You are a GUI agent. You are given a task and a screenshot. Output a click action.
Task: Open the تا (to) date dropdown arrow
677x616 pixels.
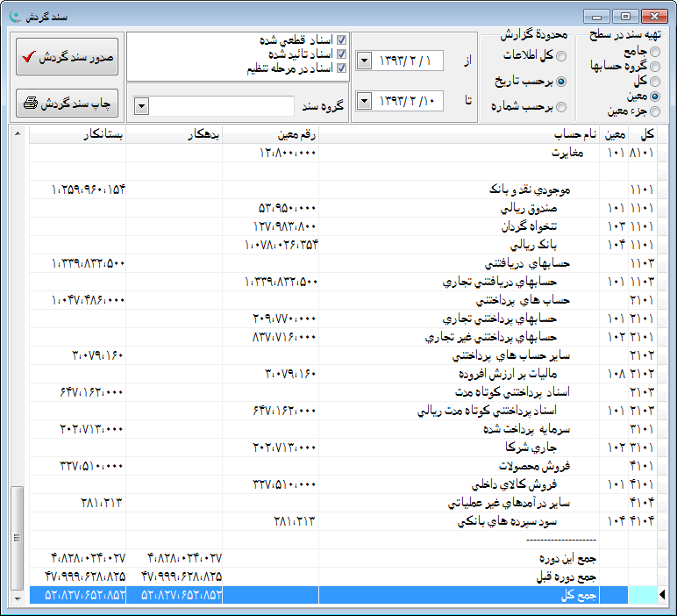(364, 101)
